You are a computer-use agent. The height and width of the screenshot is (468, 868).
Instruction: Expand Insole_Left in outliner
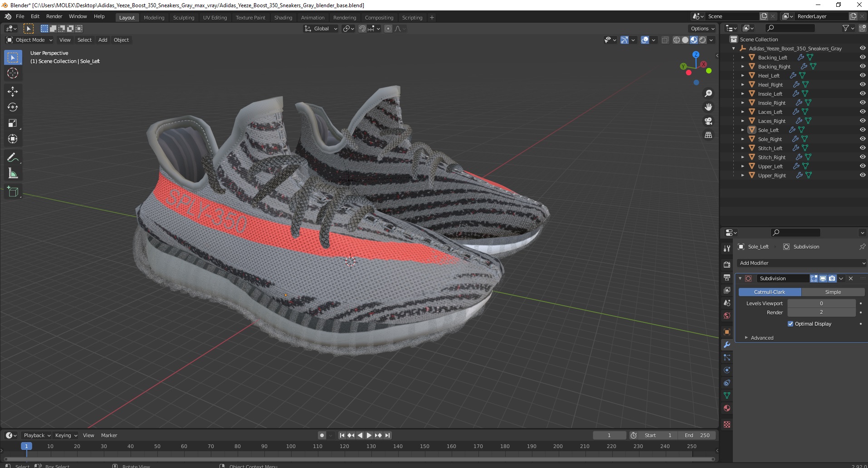742,94
